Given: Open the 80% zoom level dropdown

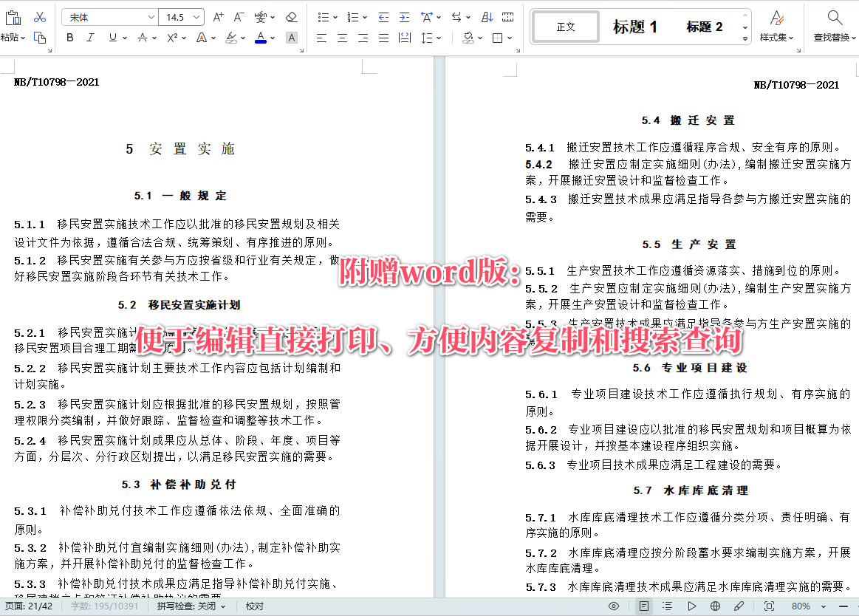Looking at the screenshot, I should pyautogui.click(x=799, y=605).
